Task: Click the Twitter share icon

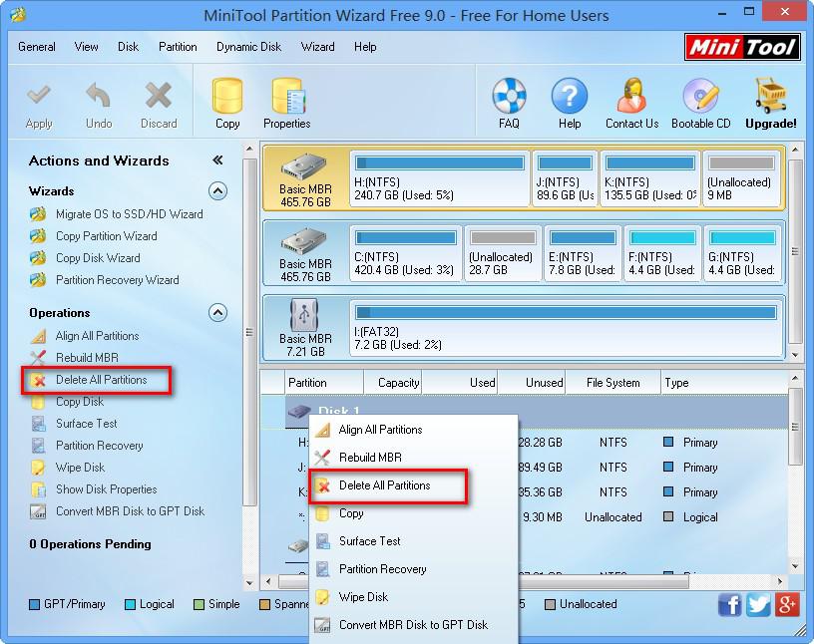Action: click(x=758, y=605)
